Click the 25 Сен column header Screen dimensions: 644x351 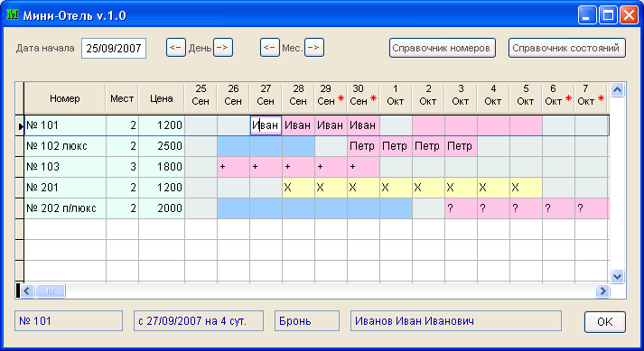(x=201, y=96)
